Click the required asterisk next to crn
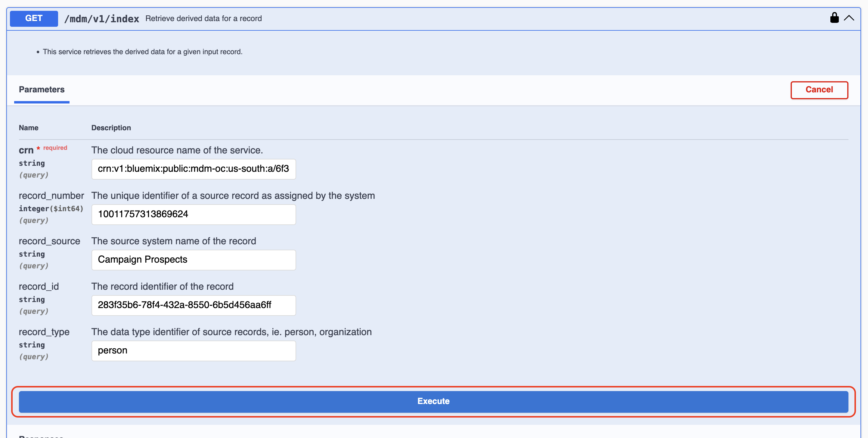This screenshot has height=438, width=868. click(x=38, y=148)
